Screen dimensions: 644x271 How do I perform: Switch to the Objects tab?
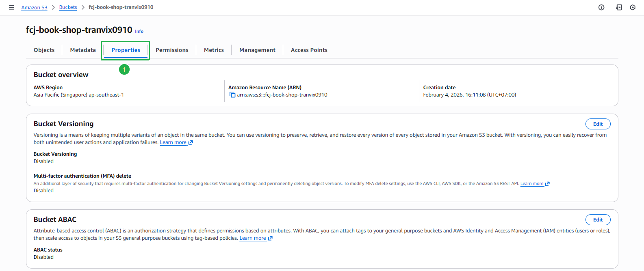44,50
